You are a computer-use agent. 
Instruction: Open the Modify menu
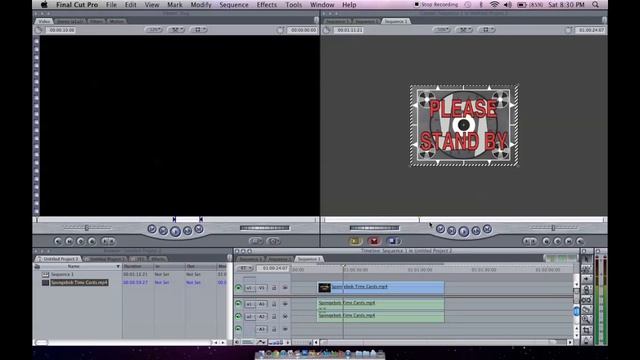[x=201, y=5]
